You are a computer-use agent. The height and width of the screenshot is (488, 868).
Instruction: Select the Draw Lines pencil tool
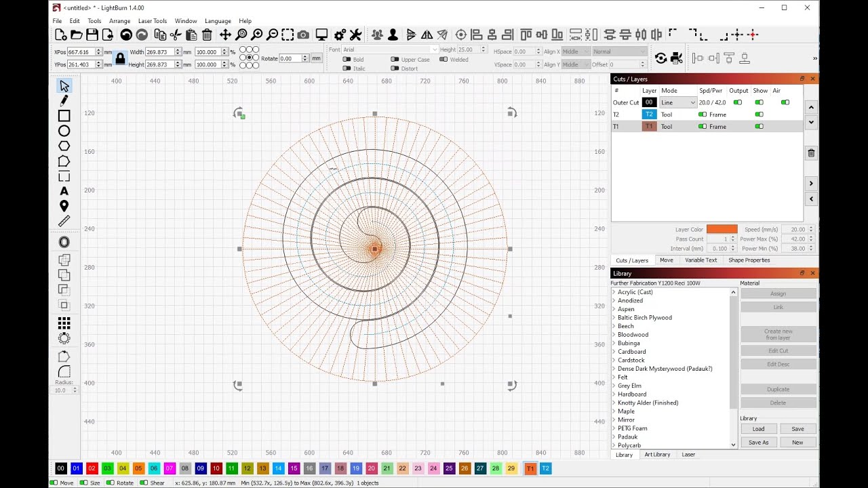click(x=64, y=100)
